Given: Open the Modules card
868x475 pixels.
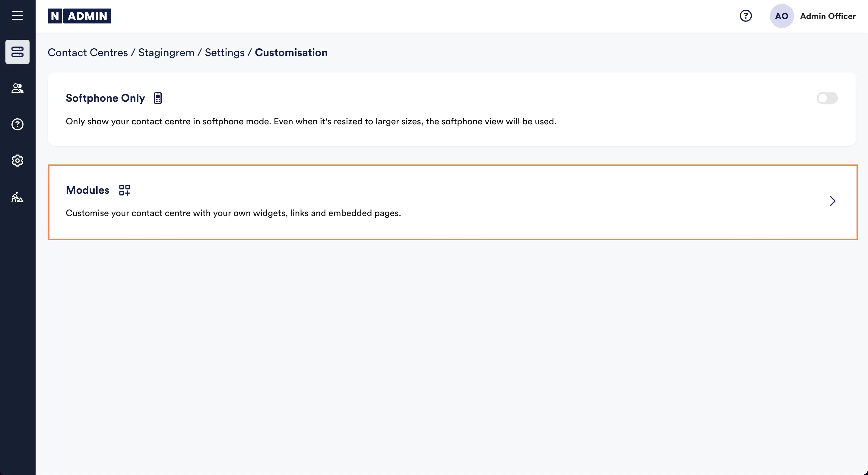Looking at the screenshot, I should 438,202.
